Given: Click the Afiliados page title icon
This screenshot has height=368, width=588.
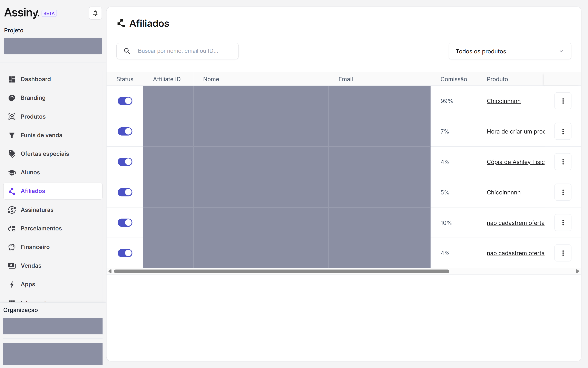Looking at the screenshot, I should point(121,23).
